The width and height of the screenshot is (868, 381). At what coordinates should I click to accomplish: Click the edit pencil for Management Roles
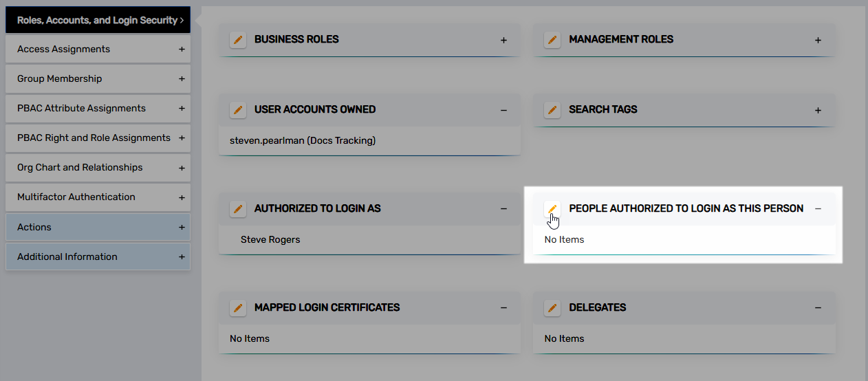coord(552,40)
